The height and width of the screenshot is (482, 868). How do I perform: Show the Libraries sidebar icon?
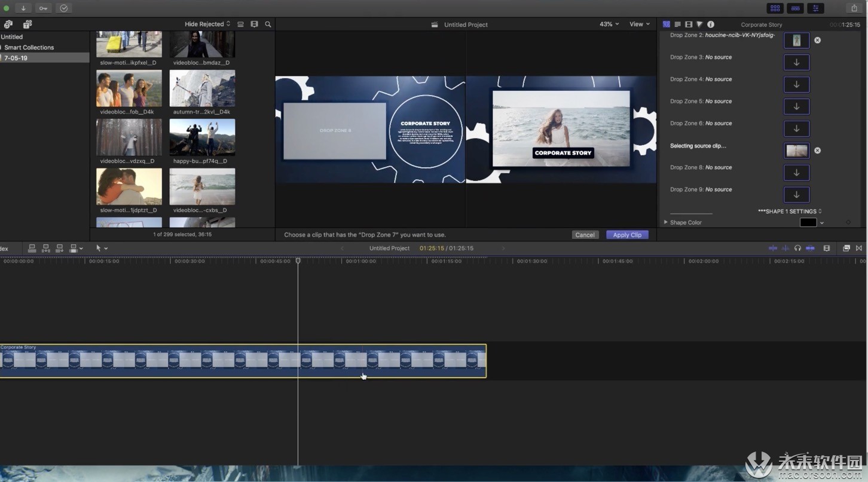[8, 24]
